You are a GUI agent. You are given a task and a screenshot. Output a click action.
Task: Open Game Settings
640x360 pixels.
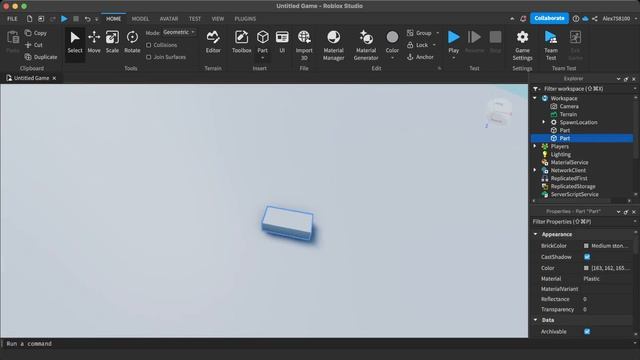(x=522, y=45)
